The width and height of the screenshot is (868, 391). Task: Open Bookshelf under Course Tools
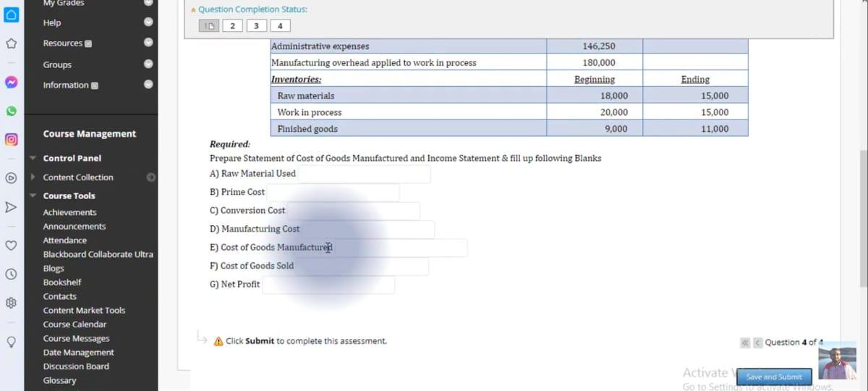pos(62,282)
